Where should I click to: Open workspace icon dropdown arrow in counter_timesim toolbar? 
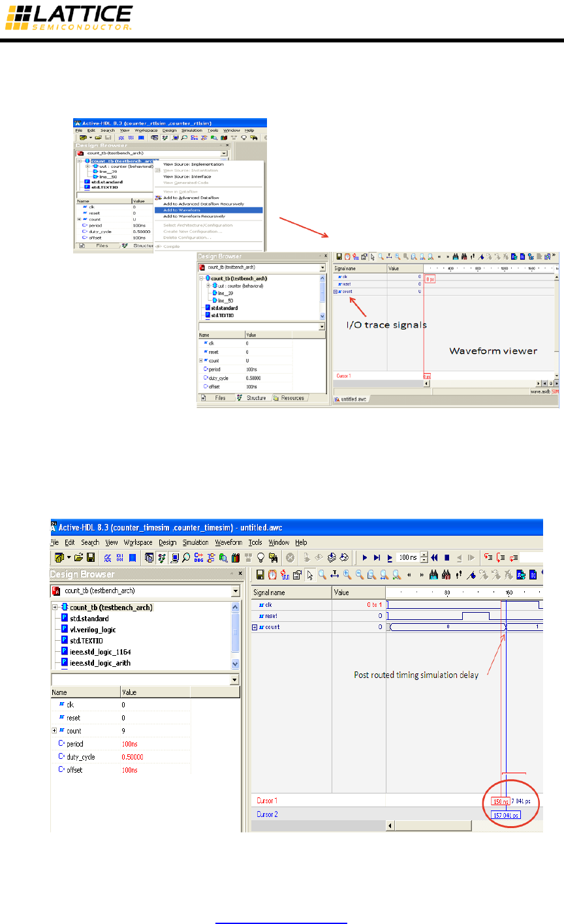point(69,558)
